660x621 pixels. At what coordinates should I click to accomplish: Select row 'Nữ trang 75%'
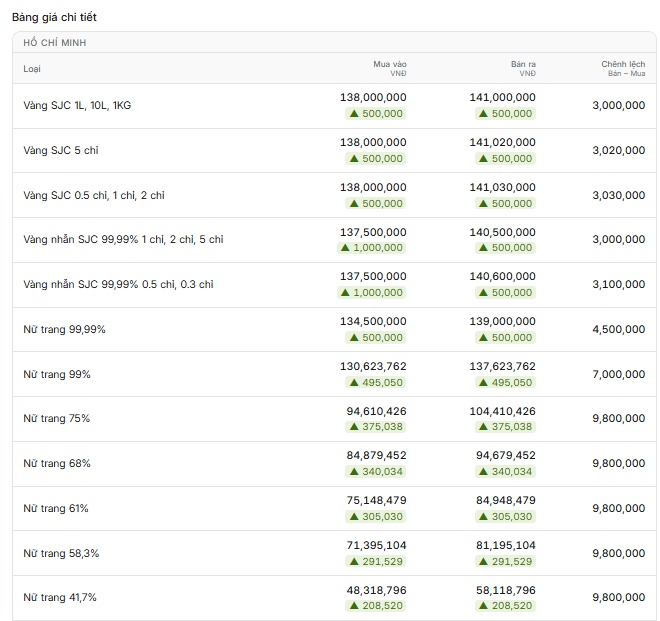tap(334, 419)
